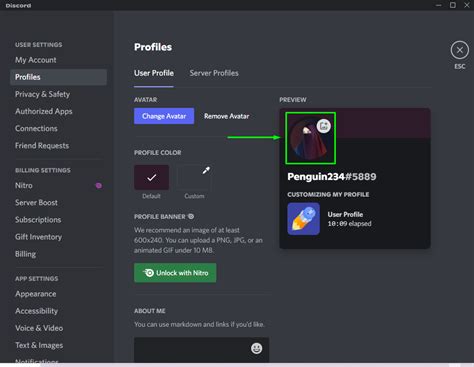This screenshot has width=474, height=367.
Task: Minimize the Discord window
Action: [x=439, y=5]
